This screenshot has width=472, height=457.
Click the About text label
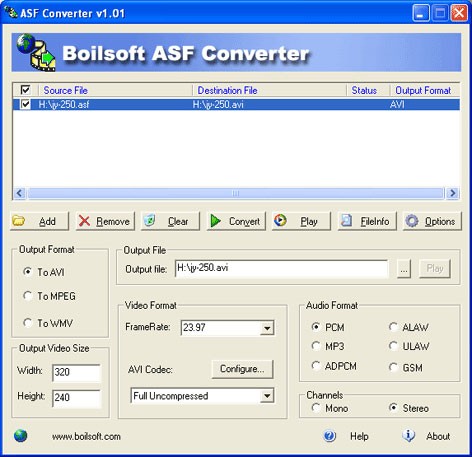click(x=438, y=436)
